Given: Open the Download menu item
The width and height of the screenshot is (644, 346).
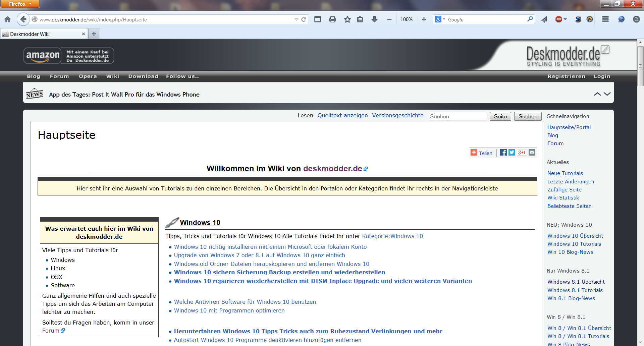Looking at the screenshot, I should (x=143, y=76).
